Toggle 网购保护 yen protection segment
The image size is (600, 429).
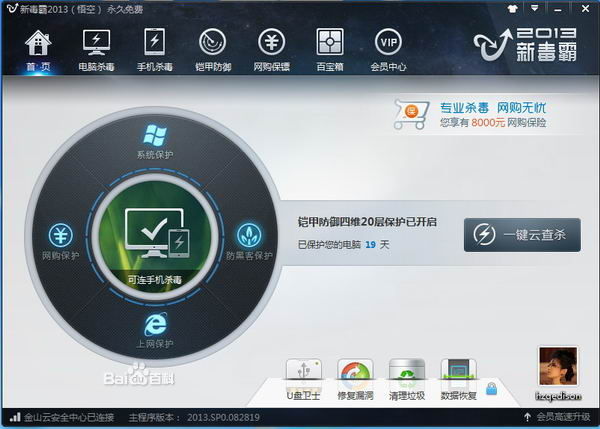61,238
